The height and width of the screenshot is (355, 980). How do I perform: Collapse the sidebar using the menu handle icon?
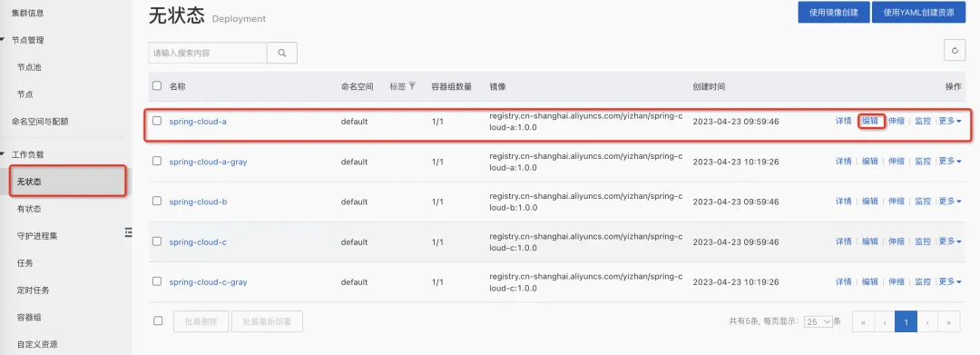[128, 232]
